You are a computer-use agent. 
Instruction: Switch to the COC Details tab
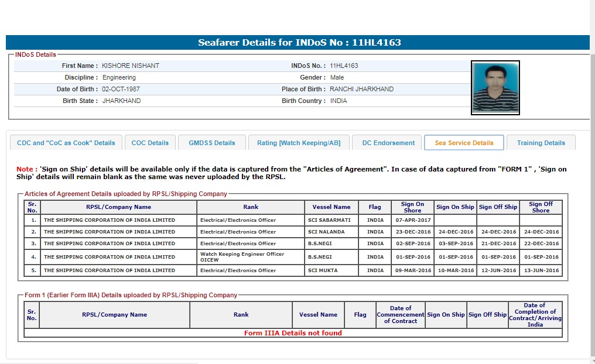point(150,143)
